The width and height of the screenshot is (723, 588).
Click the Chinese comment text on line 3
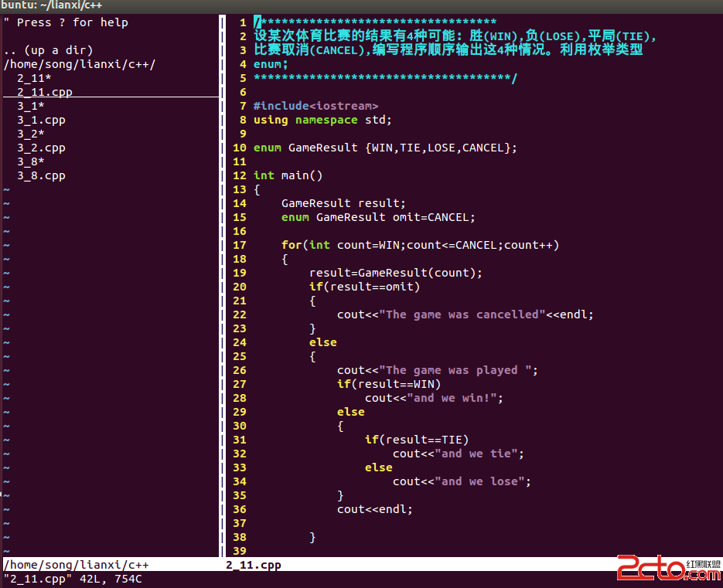[448, 49]
